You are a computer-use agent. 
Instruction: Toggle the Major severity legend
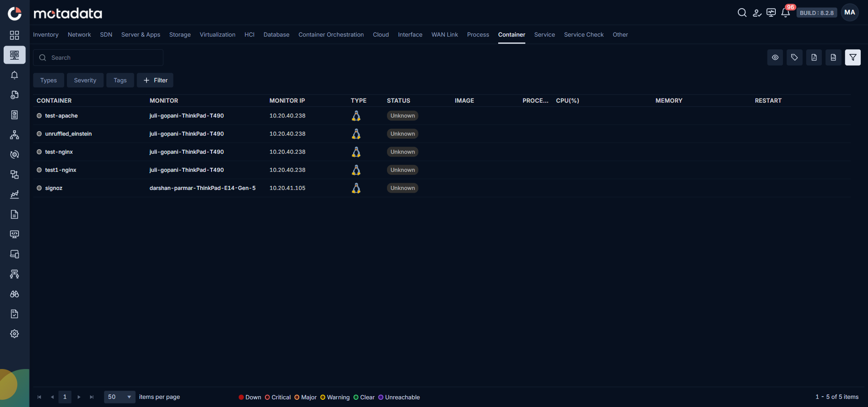[x=306, y=398]
